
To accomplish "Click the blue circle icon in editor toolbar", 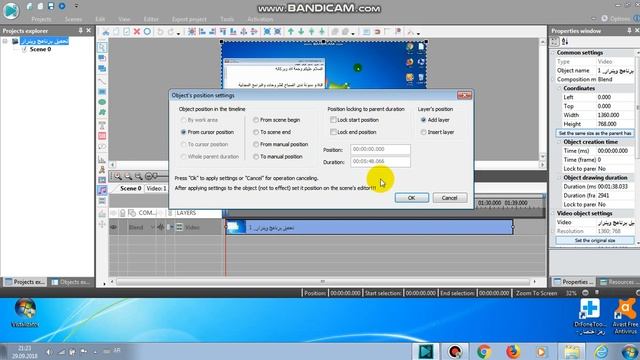I will click(x=147, y=31).
